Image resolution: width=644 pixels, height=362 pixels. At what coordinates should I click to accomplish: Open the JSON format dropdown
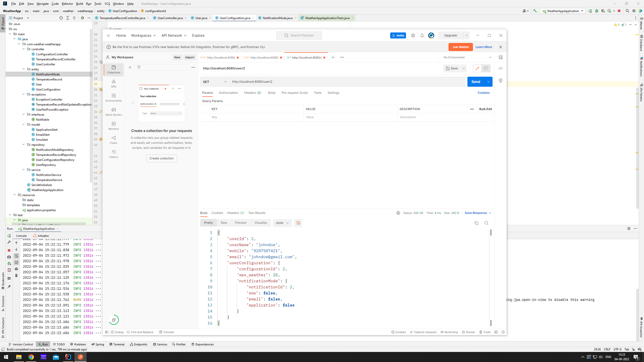pos(282,223)
